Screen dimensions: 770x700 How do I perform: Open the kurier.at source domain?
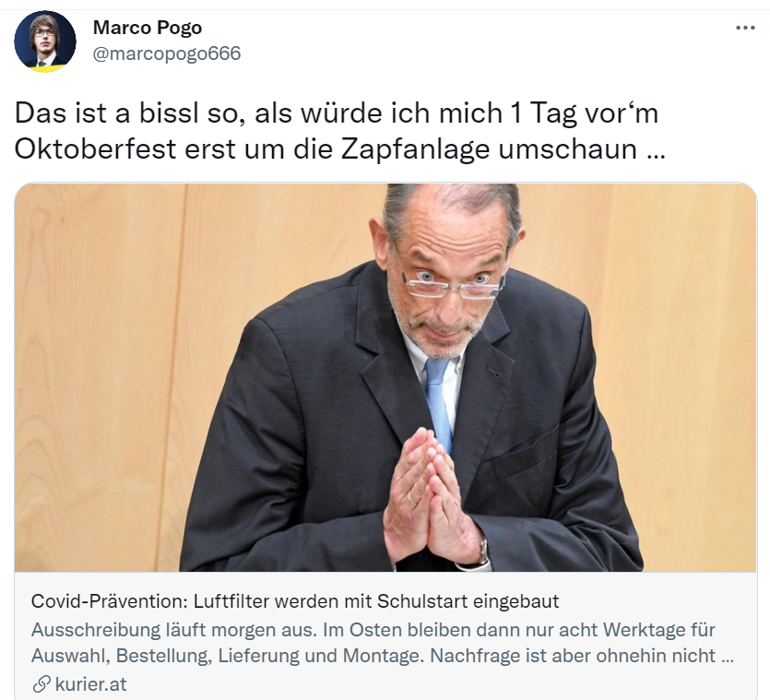click(91, 683)
